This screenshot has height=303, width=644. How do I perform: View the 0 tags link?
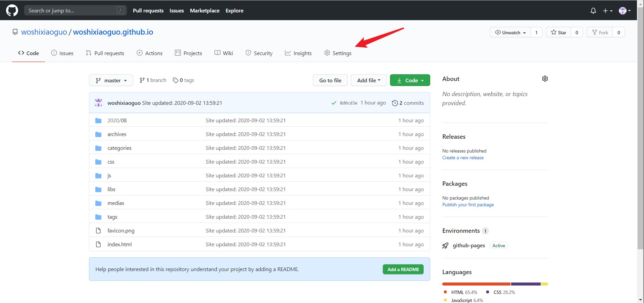coord(183,80)
